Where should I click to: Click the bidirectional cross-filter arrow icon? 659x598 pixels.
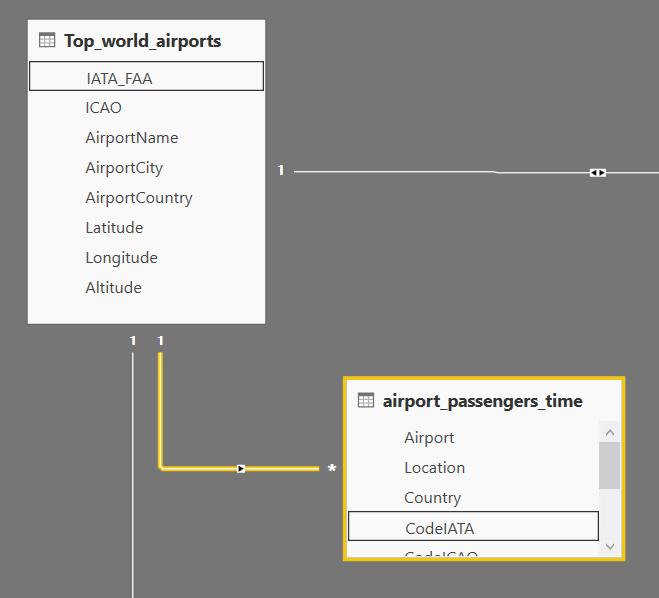597,173
